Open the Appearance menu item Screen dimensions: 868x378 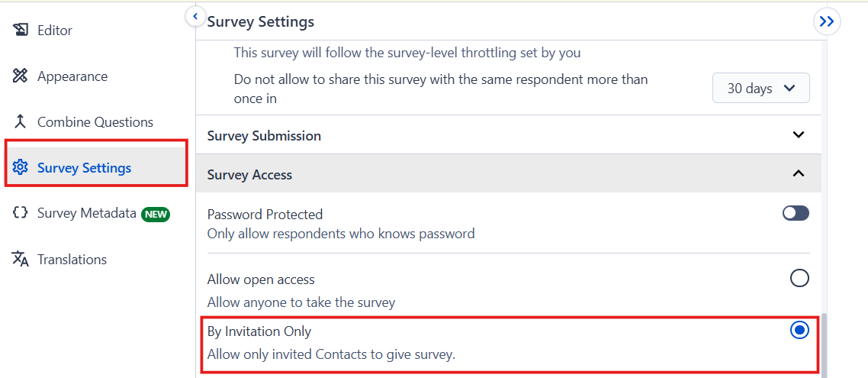point(72,76)
